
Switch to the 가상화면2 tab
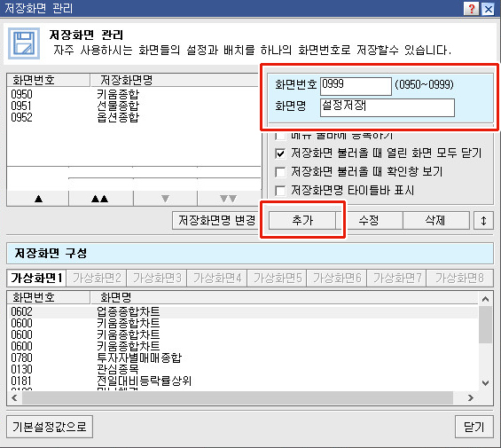pos(97,279)
